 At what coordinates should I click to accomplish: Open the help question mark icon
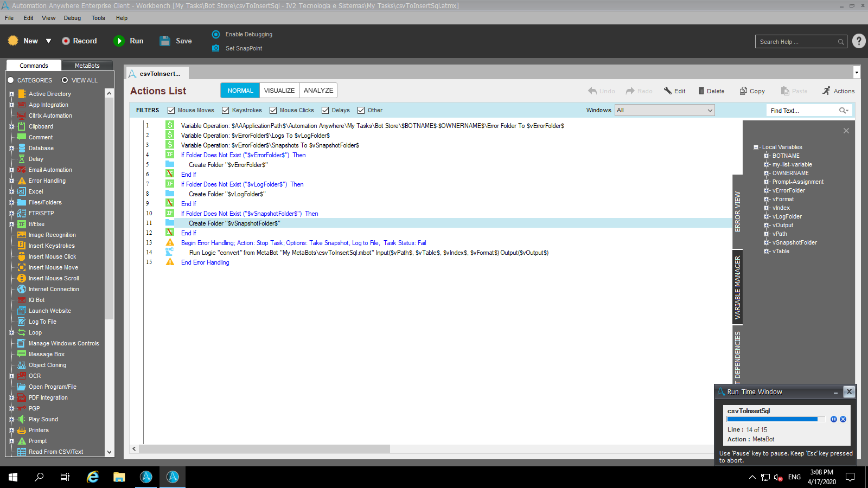pos(859,41)
